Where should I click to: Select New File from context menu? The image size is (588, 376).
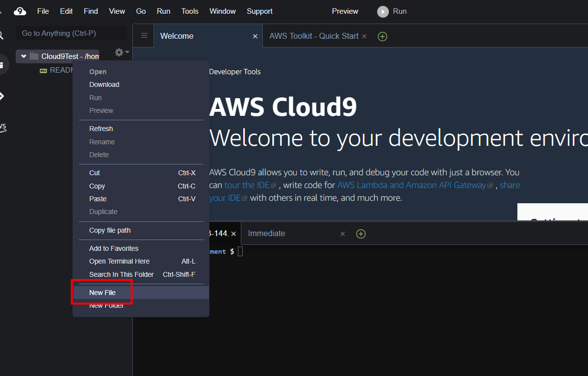141,293
